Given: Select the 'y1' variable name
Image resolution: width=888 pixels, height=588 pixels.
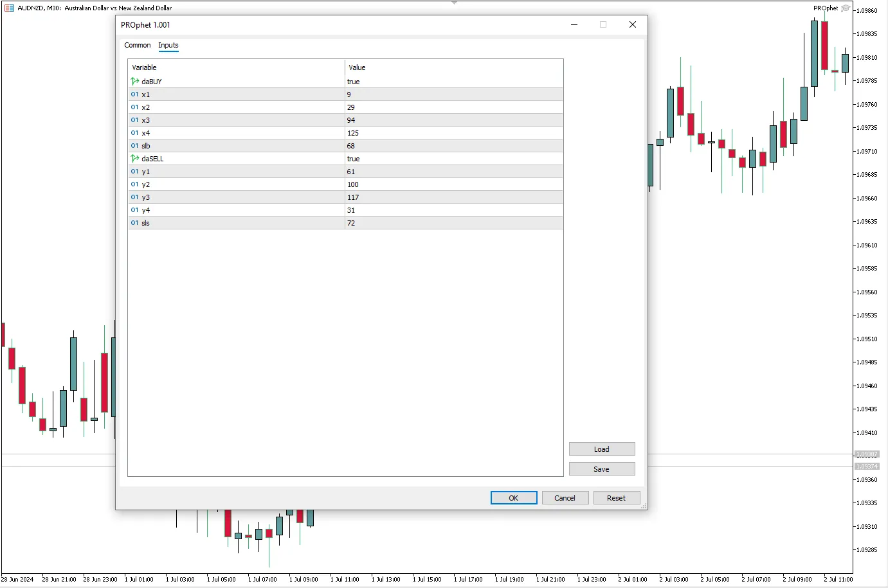Looking at the screenshot, I should click(146, 172).
